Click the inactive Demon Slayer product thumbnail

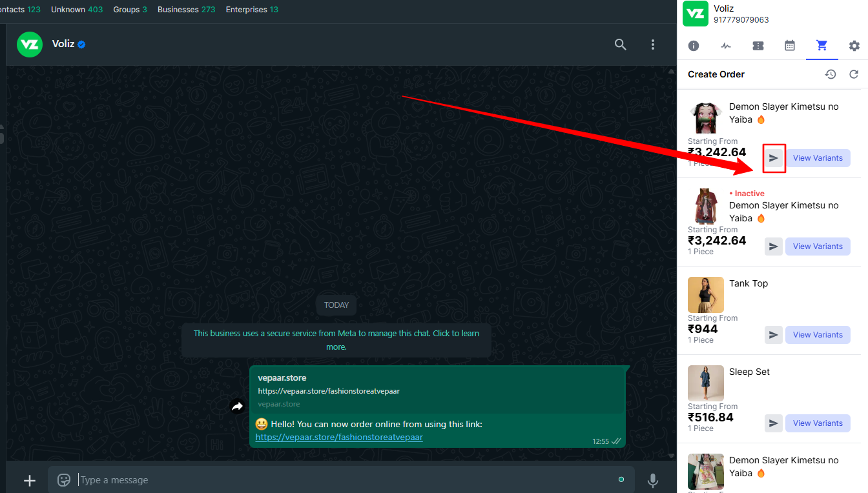pyautogui.click(x=706, y=206)
